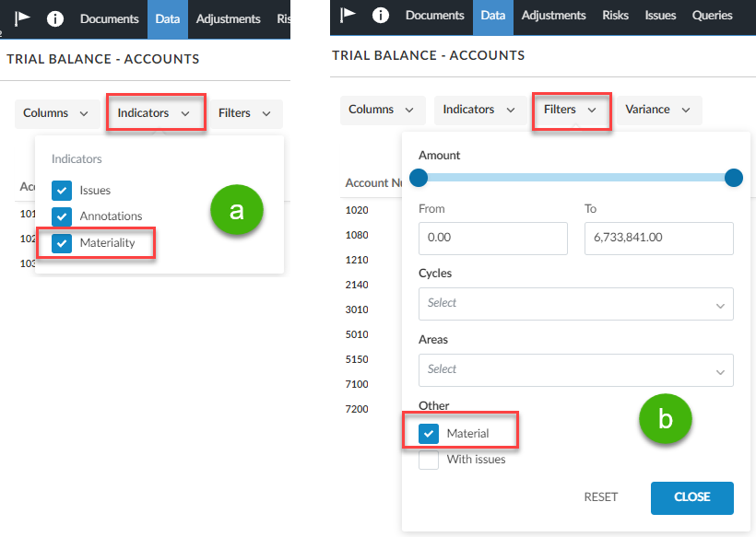756x537 pixels.
Task: Open Columns dropdown in the right screenshot
Action: [x=383, y=111]
